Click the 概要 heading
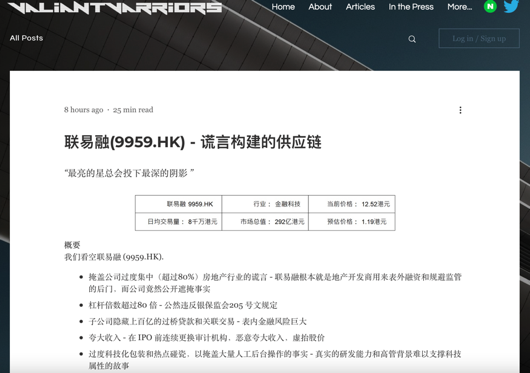This screenshot has width=530, height=373. [72, 245]
